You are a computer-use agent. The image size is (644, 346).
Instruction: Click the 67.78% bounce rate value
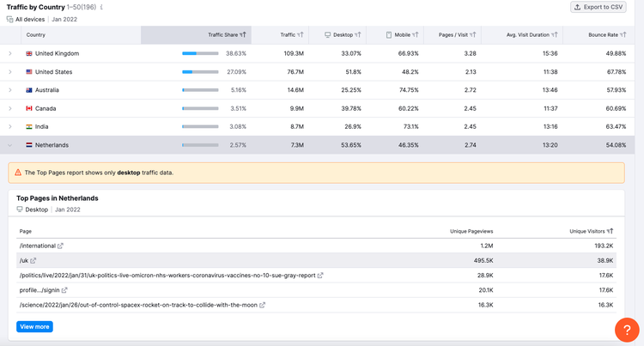click(617, 72)
